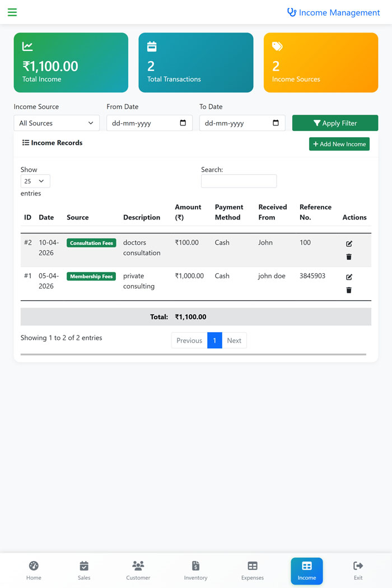Image resolution: width=392 pixels, height=588 pixels.
Task: Click the stethoscope Income Management logo
Action: (292, 12)
